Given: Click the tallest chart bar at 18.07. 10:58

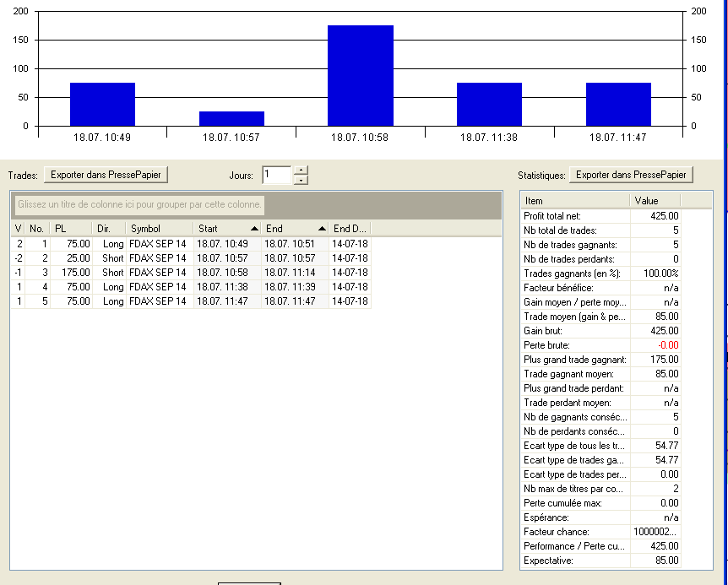Looking at the screenshot, I should pos(360,76).
